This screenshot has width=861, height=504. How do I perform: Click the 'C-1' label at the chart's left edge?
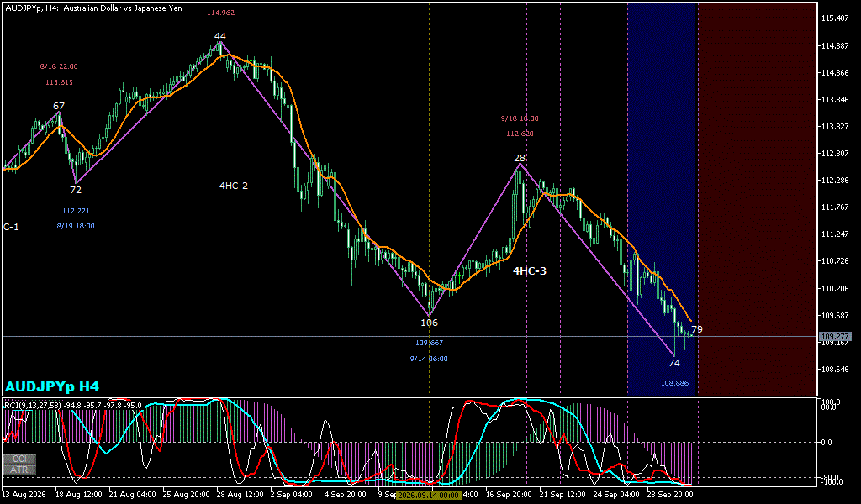(x=11, y=227)
